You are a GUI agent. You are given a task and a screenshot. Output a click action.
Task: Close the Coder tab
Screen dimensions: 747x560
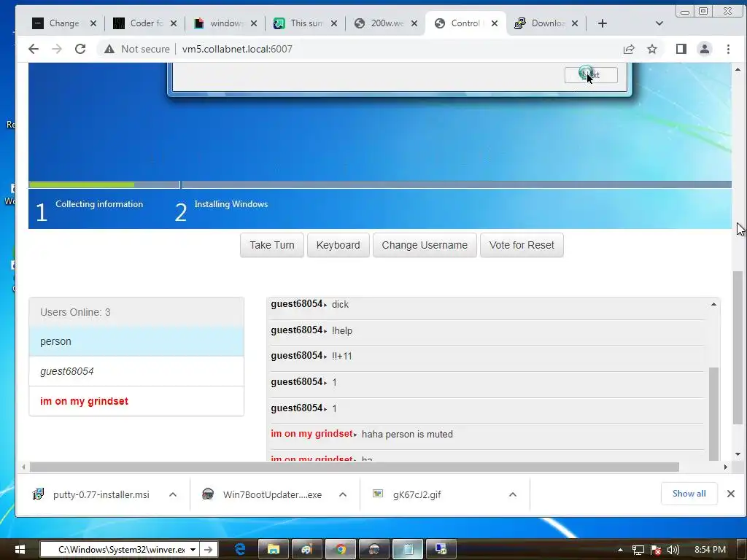pos(174,23)
